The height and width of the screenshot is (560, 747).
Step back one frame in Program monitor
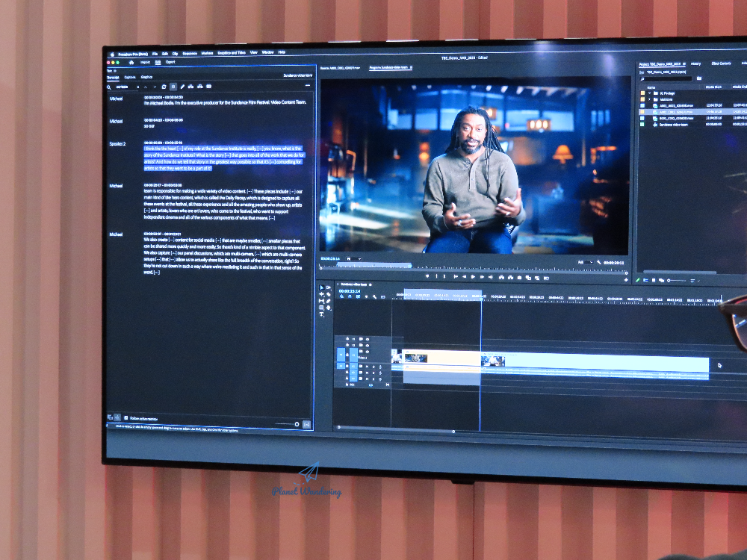(x=464, y=277)
